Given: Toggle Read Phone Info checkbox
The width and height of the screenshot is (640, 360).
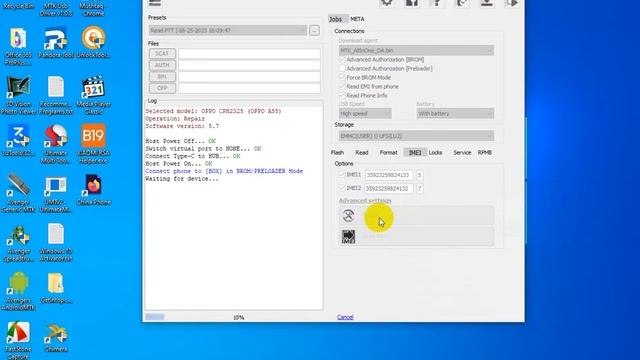Looking at the screenshot, I should [342, 96].
